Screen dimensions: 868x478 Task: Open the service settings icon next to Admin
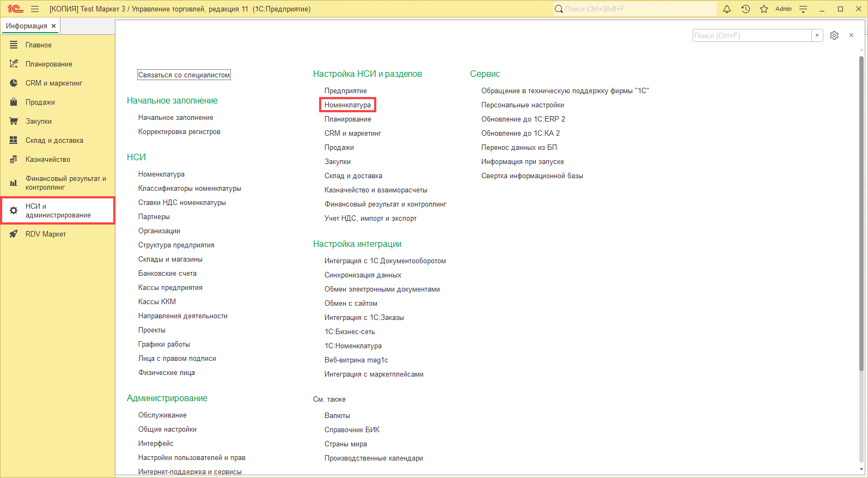(803, 9)
